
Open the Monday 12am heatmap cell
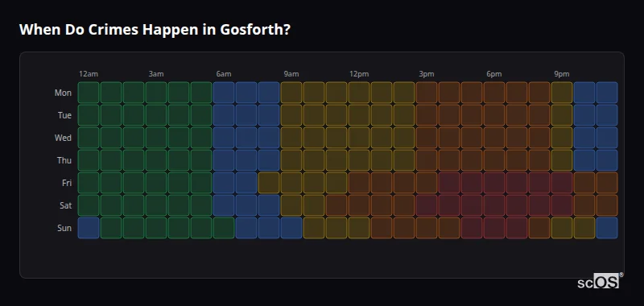(89, 93)
